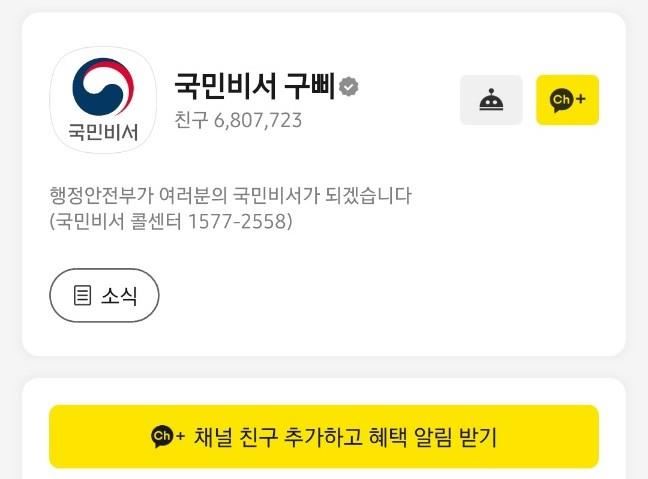
Task: Tap the Ch+ speech bubble in bottom banner
Action: [162, 436]
